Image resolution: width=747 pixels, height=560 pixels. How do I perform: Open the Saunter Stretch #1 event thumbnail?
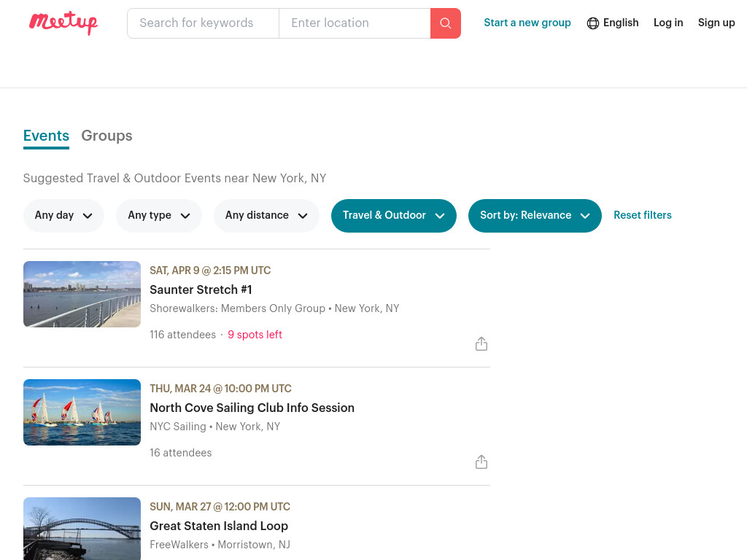pyautogui.click(x=82, y=294)
